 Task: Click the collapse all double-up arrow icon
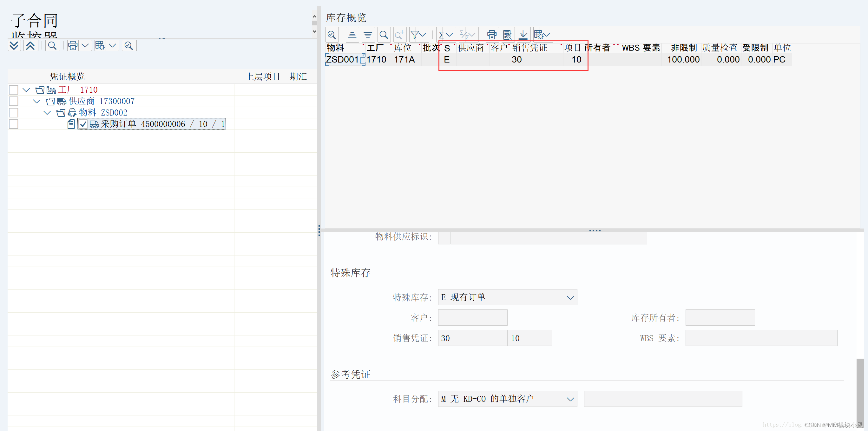pyautogui.click(x=30, y=45)
